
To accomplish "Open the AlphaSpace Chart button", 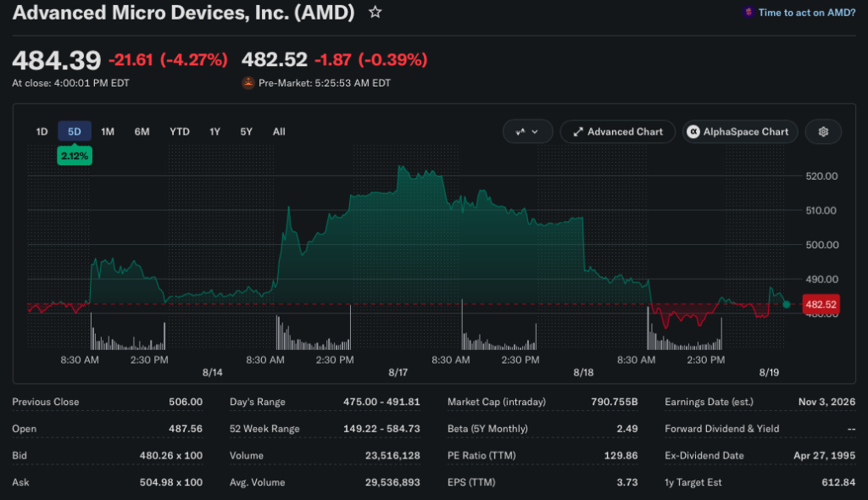I will [740, 132].
